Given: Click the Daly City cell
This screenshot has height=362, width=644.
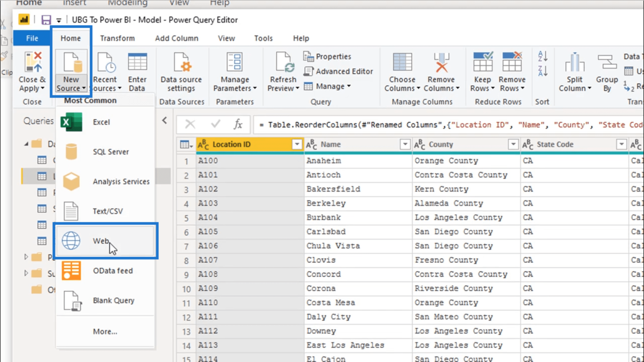Looking at the screenshot, I should (358, 317).
